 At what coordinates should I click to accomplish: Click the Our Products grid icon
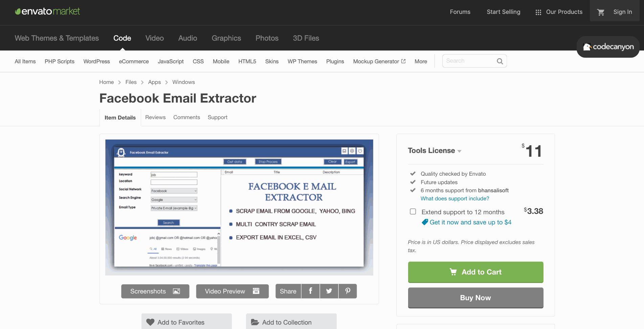(x=538, y=12)
